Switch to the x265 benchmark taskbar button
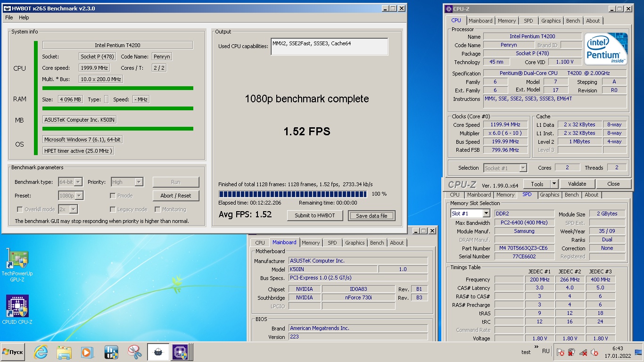Screen dimensions: 644x362 click(x=158, y=352)
